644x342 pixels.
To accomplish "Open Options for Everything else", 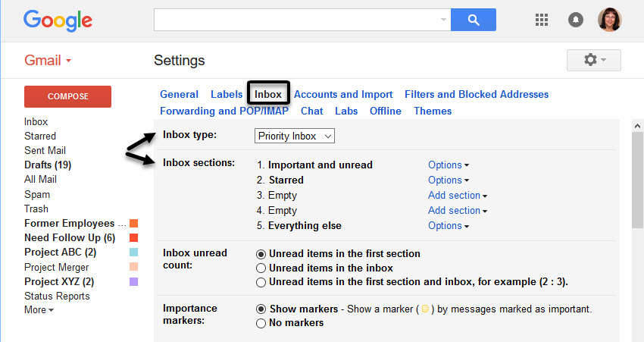I will click(448, 226).
